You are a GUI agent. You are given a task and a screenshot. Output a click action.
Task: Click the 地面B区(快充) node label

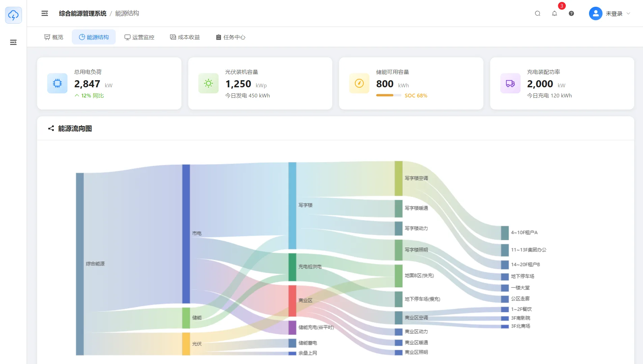419,276
